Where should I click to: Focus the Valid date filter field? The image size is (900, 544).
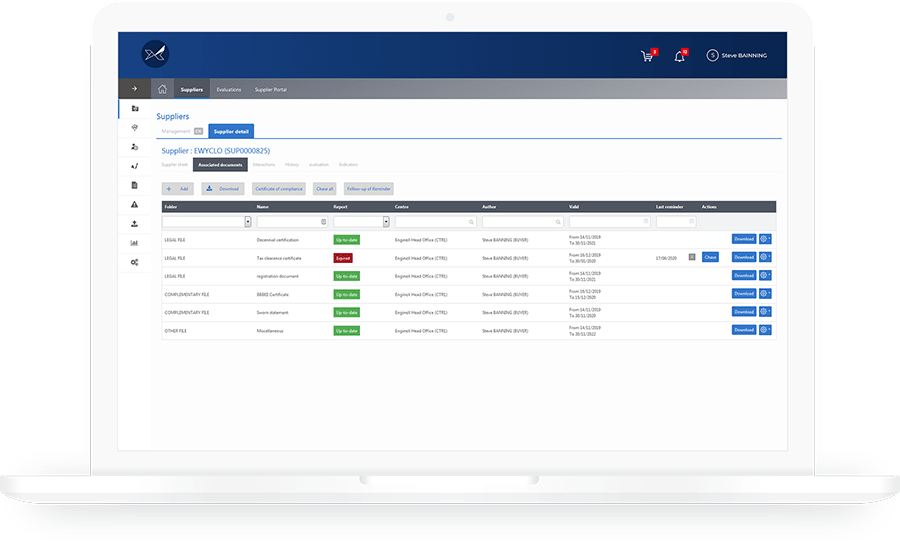[x=610, y=222]
